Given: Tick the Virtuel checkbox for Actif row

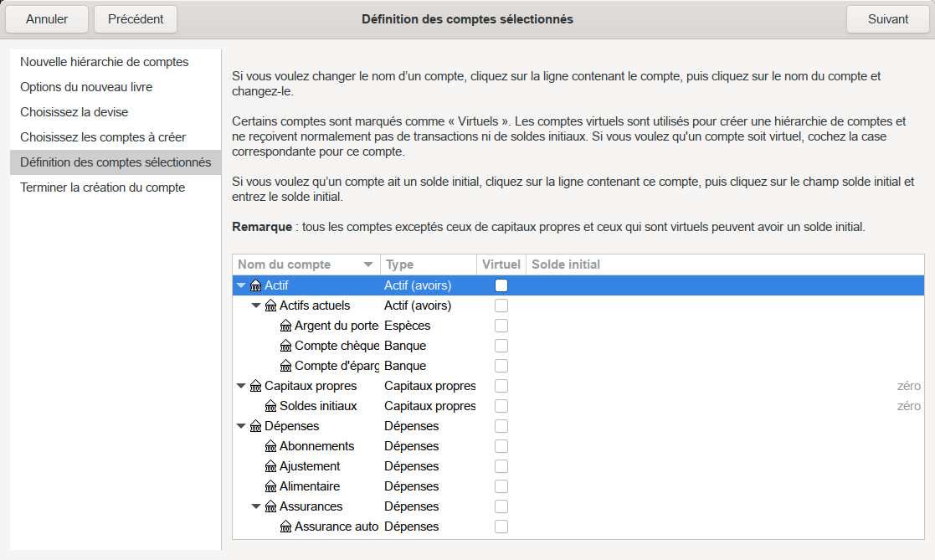Looking at the screenshot, I should click(x=501, y=285).
